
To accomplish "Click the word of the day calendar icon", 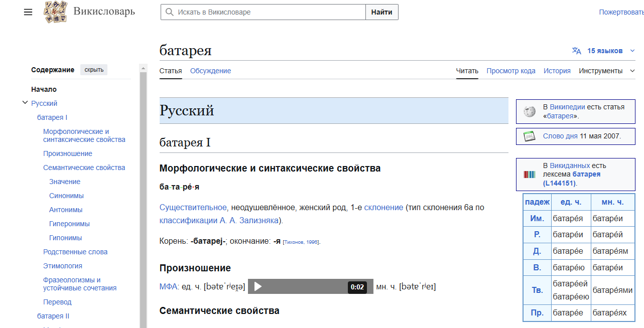I will [x=529, y=136].
